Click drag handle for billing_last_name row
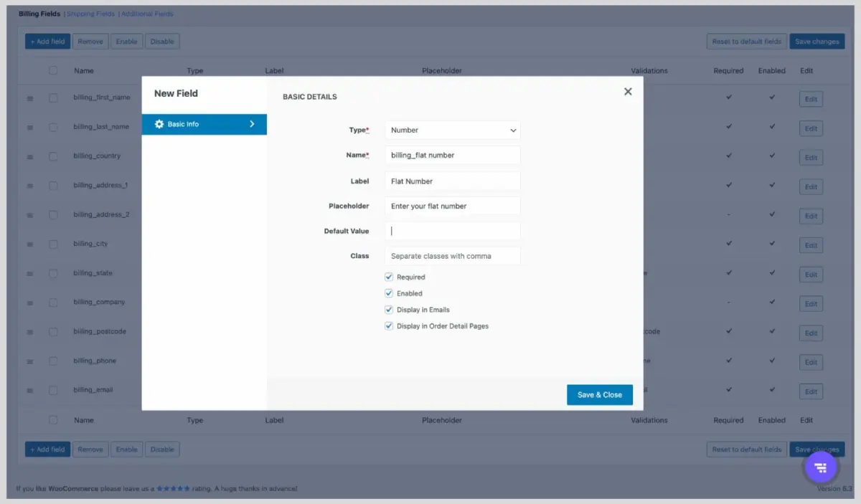 pos(30,128)
